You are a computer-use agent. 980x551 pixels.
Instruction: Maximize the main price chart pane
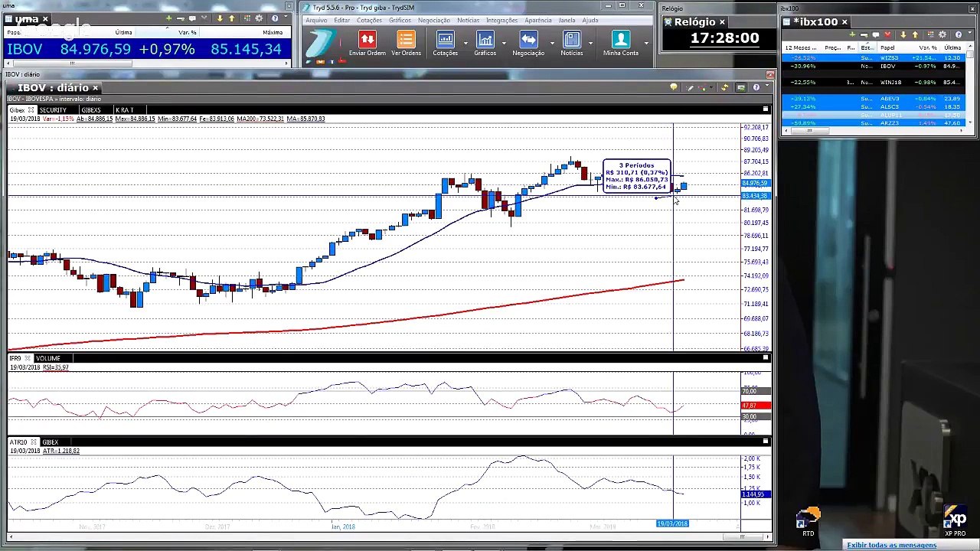[x=765, y=109]
